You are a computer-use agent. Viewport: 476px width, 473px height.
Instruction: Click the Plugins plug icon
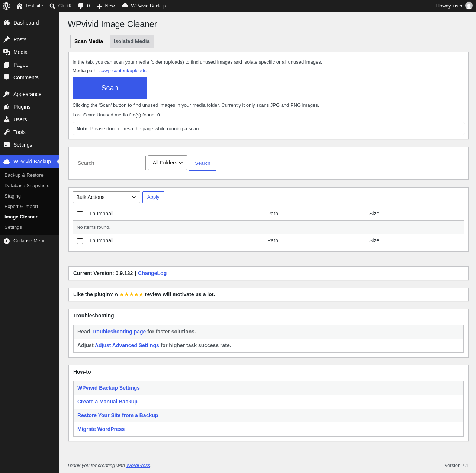click(7, 107)
